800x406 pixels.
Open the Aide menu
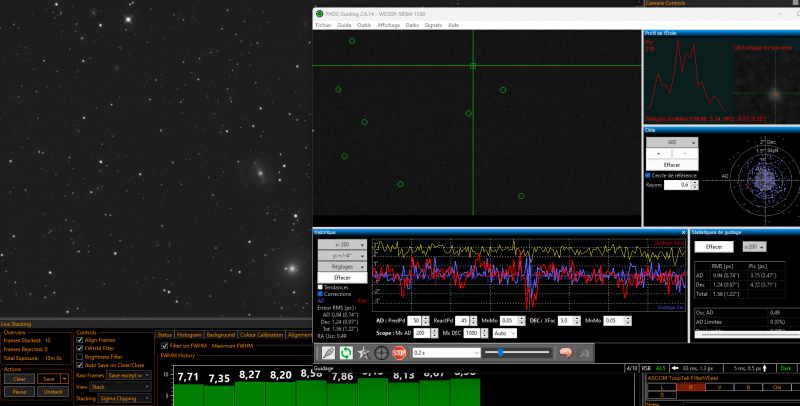[x=453, y=25]
